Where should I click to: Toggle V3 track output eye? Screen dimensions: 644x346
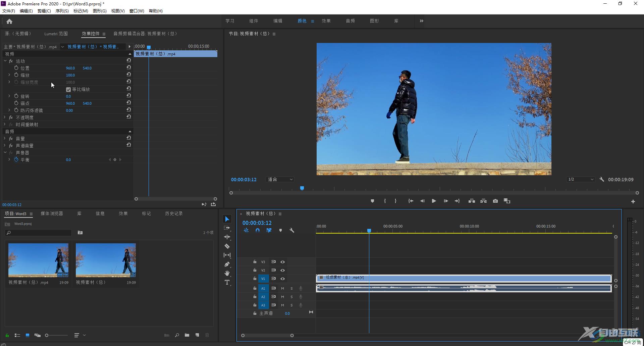click(x=283, y=262)
